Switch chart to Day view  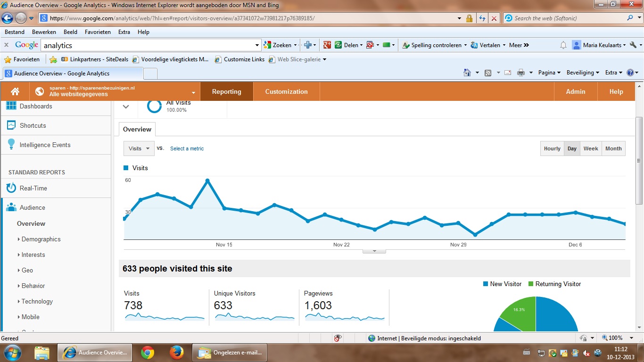pos(572,148)
